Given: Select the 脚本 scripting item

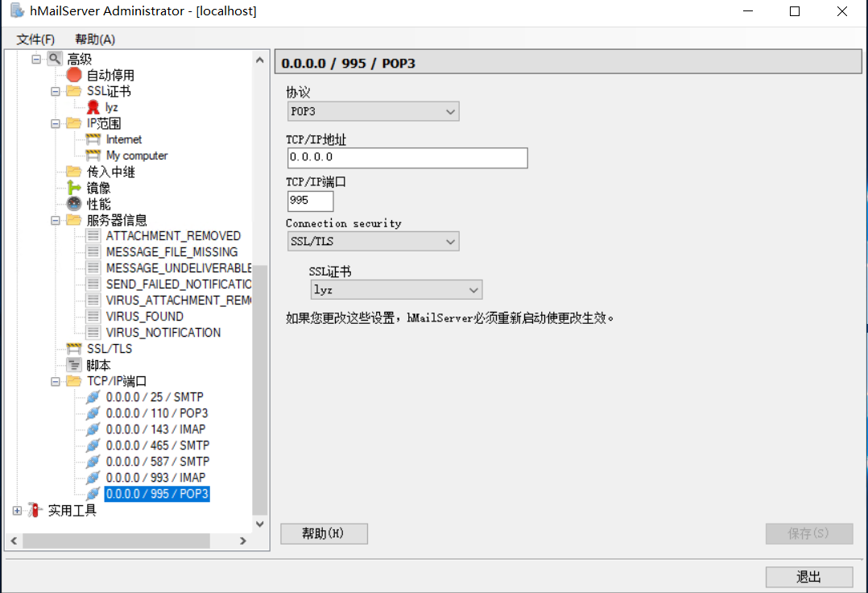Looking at the screenshot, I should pyautogui.click(x=97, y=364).
